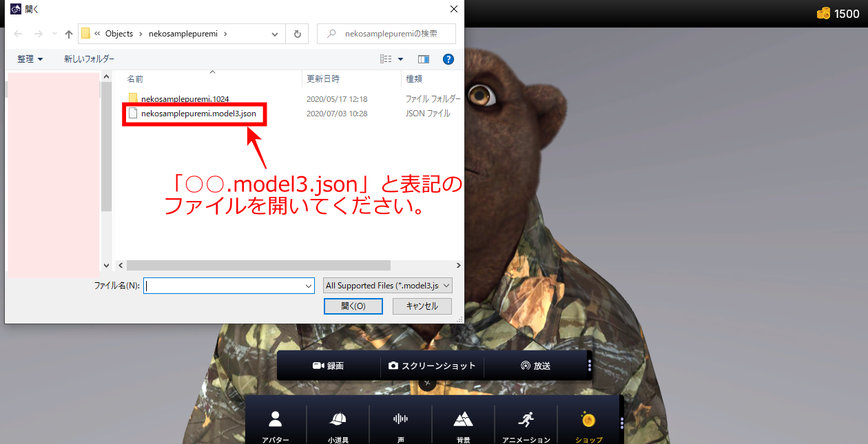
Task: Click the 新しいフォルダー menu item
Action: (x=89, y=59)
